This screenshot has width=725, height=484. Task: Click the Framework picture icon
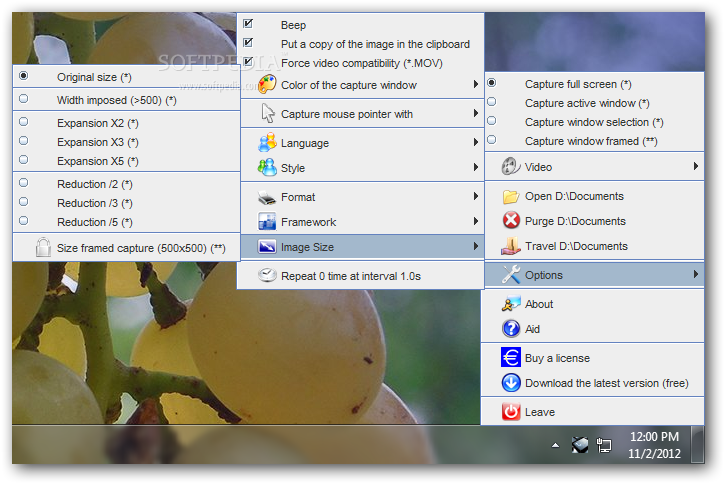pyautogui.click(x=267, y=222)
